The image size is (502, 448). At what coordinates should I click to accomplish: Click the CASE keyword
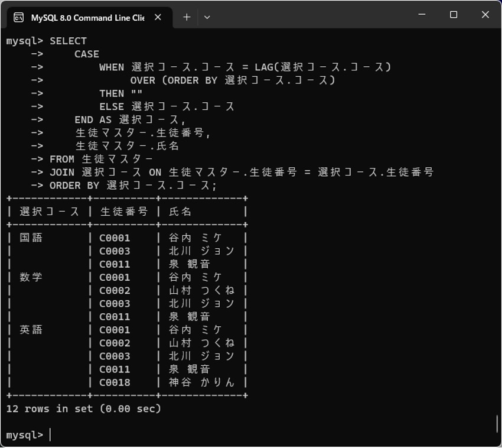click(87, 54)
